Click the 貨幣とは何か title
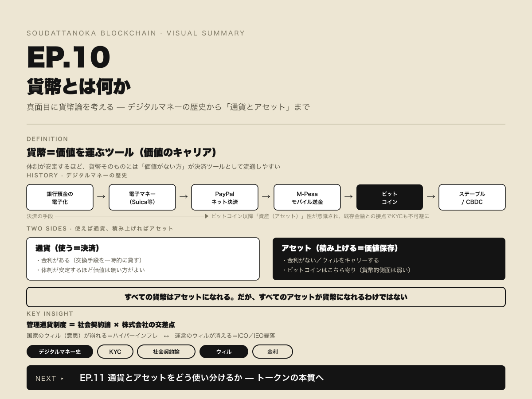532x399 pixels. pos(79,86)
